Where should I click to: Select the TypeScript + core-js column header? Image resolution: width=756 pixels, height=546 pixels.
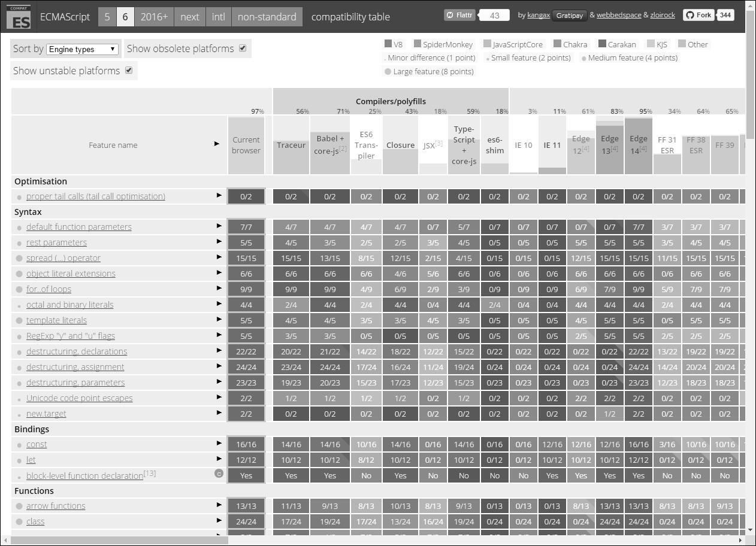(464, 145)
